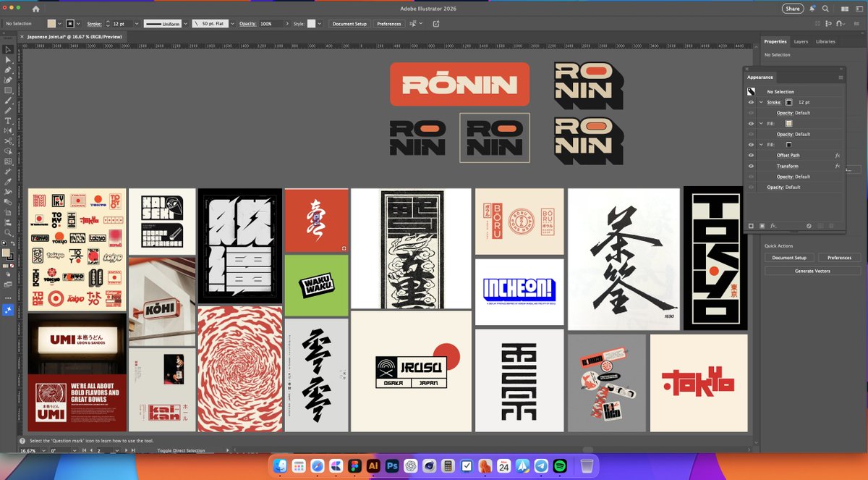Select the Curvature tool
Image resolution: width=868 pixels, height=480 pixels.
tap(8, 80)
